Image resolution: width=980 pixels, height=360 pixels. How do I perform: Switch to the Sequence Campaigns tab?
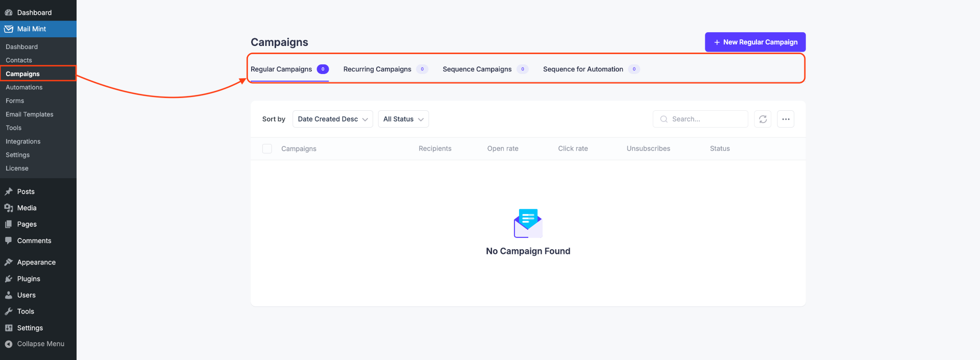(x=485, y=69)
